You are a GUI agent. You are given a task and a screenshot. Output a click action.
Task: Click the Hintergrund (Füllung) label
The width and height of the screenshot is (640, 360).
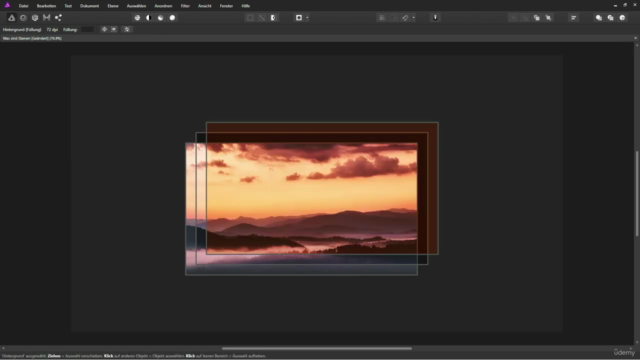click(x=22, y=29)
